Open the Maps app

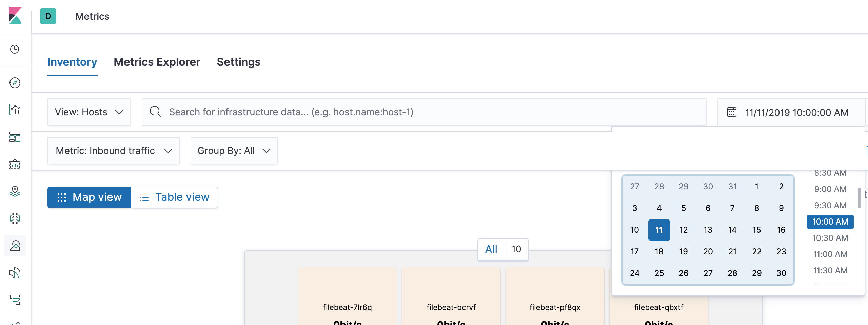click(15, 192)
